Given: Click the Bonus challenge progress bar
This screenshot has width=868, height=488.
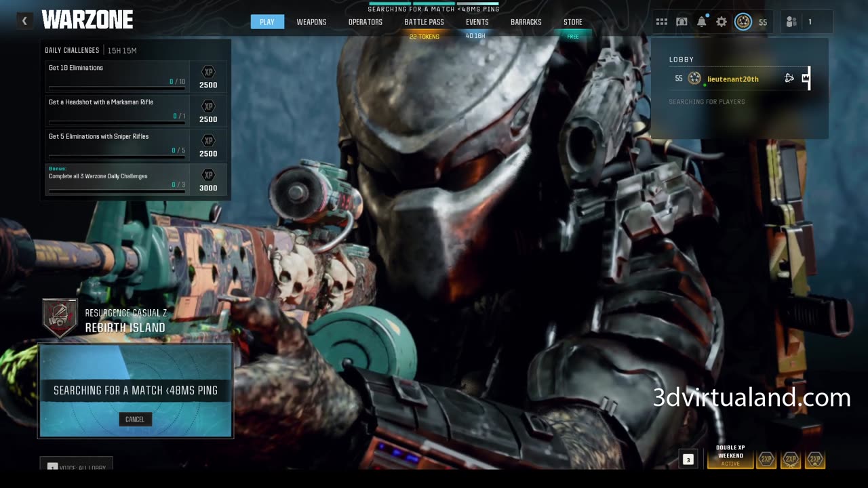Looking at the screenshot, I should point(117,191).
